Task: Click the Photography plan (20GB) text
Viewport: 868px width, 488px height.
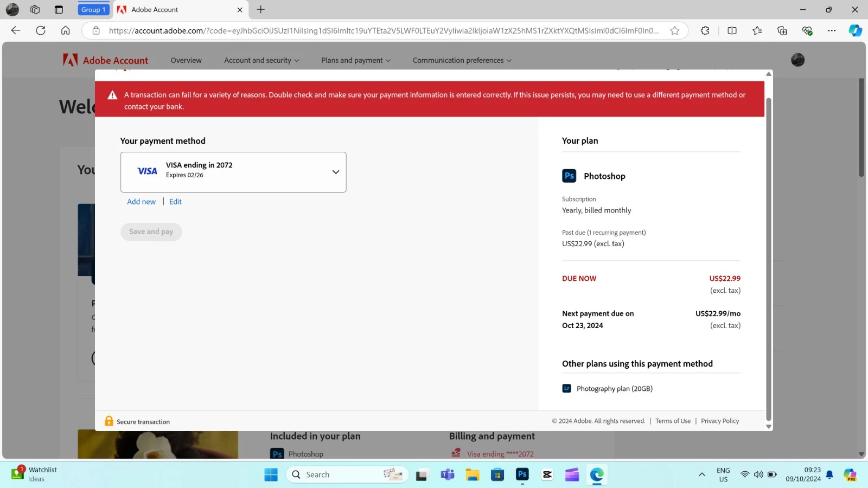Action: 615,388
